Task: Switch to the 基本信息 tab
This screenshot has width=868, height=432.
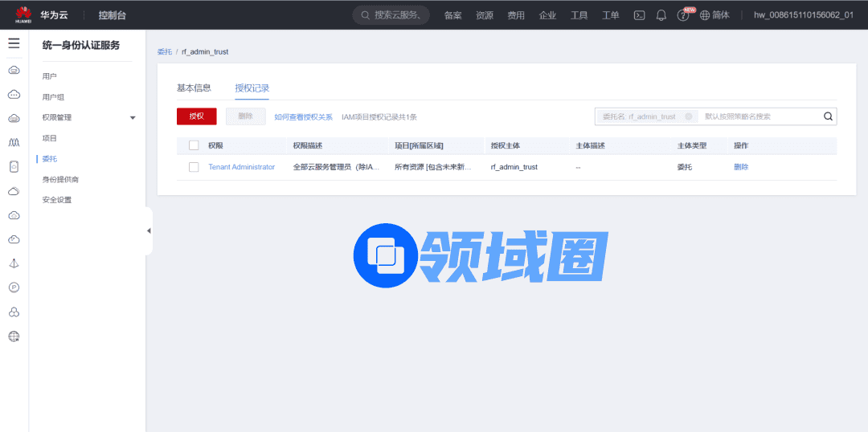Action: click(x=194, y=88)
